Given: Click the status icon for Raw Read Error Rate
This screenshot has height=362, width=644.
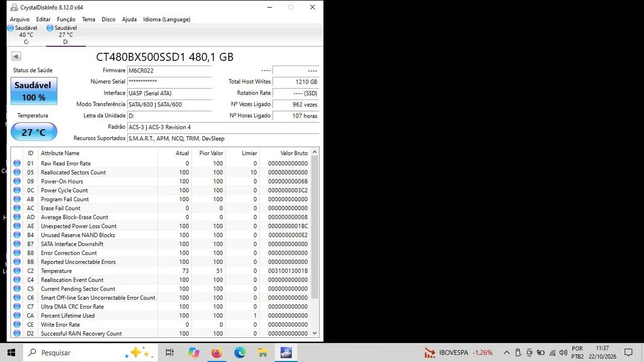Looking at the screenshot, I should pyautogui.click(x=17, y=163).
